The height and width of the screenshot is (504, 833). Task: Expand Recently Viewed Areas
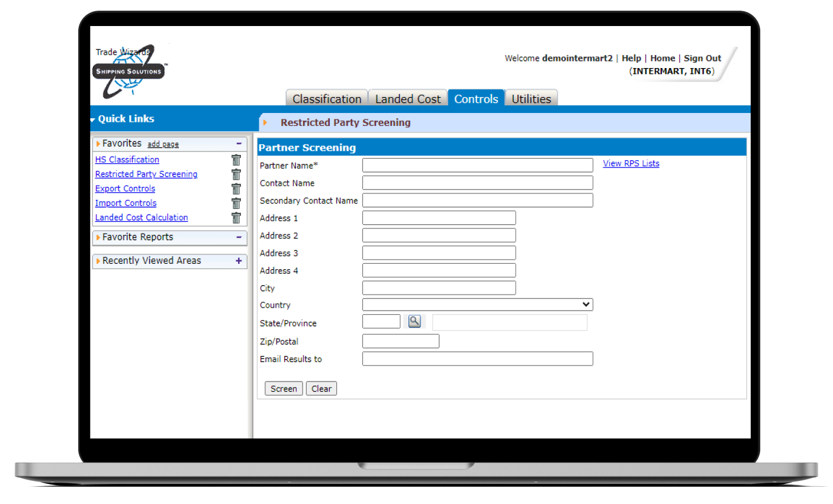[239, 260]
